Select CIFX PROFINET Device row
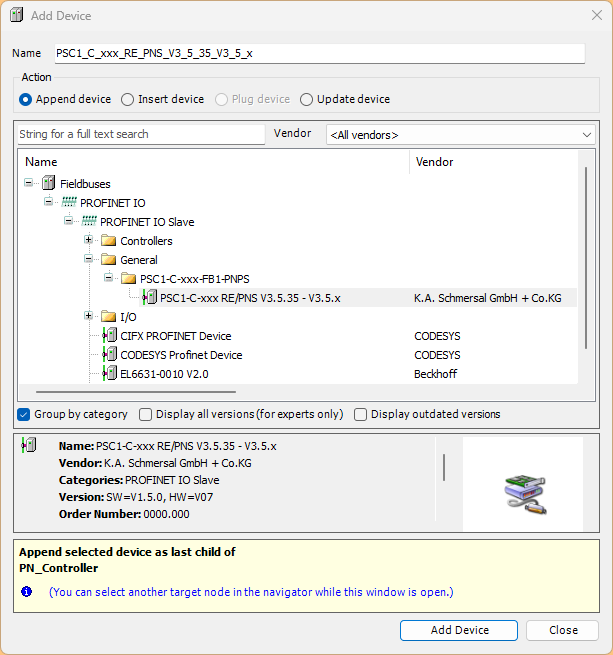 pos(176,336)
